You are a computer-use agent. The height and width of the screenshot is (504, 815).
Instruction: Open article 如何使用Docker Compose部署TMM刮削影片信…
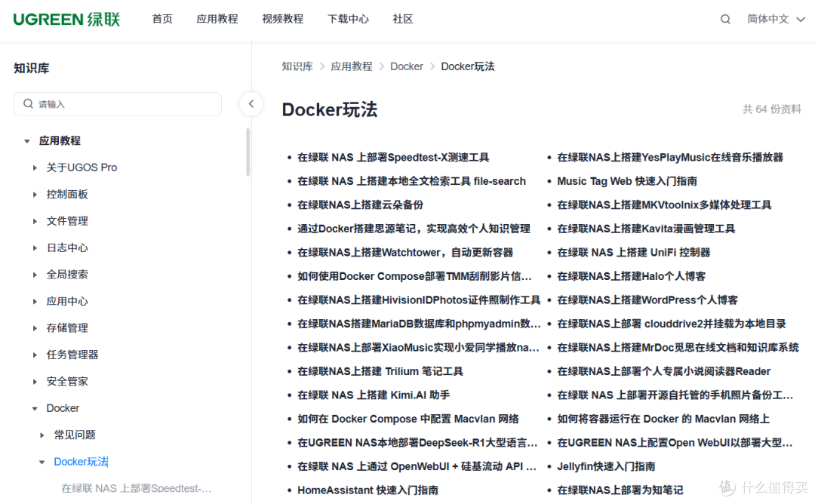(414, 276)
